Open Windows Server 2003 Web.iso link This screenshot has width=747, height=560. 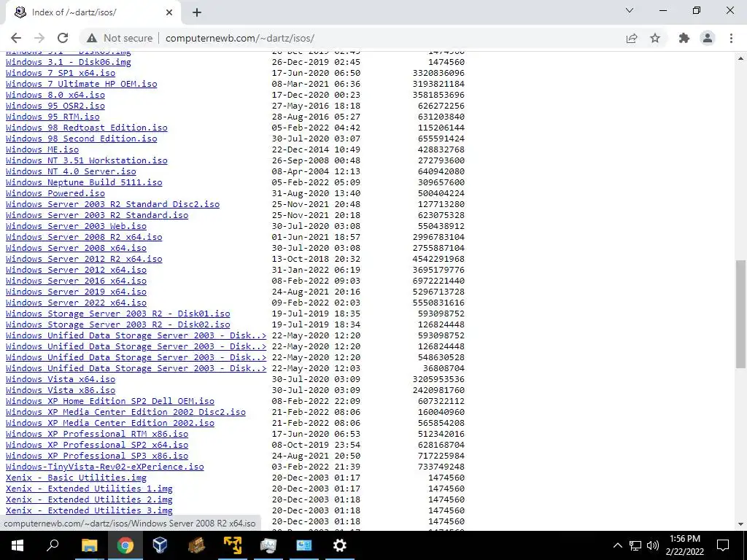point(76,226)
